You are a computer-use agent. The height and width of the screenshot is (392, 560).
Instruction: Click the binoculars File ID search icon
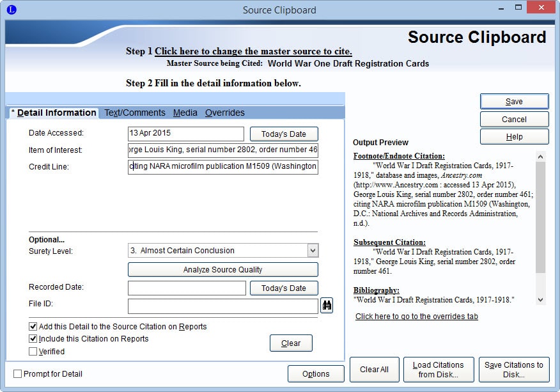click(x=327, y=305)
